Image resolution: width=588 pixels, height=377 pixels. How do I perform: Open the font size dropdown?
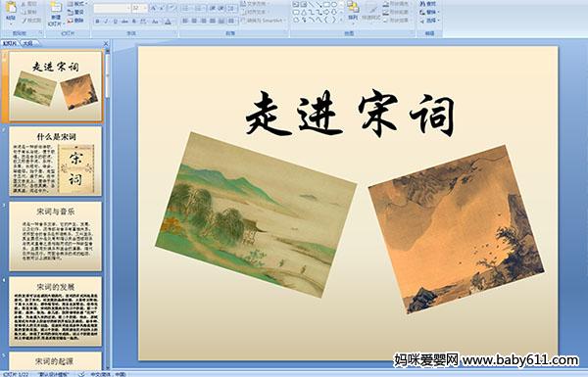point(145,8)
